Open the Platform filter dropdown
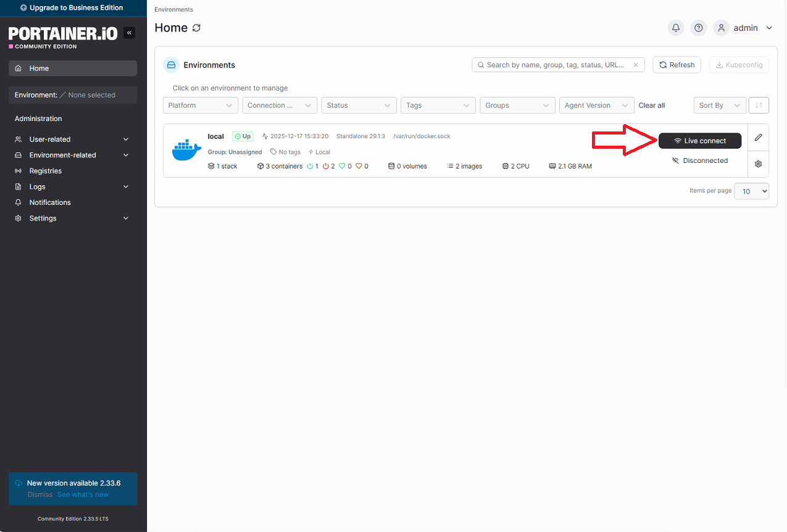The height and width of the screenshot is (532, 787). [200, 106]
